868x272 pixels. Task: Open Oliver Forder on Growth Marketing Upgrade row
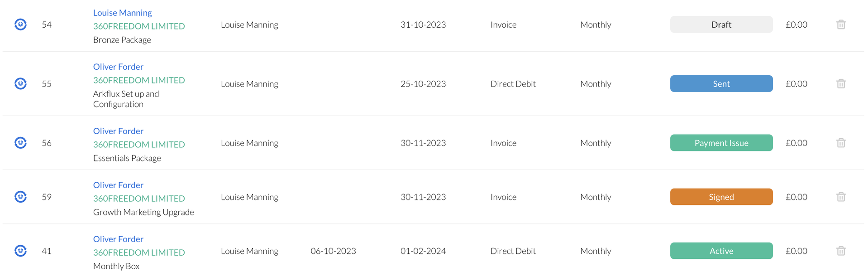pyautogui.click(x=118, y=185)
